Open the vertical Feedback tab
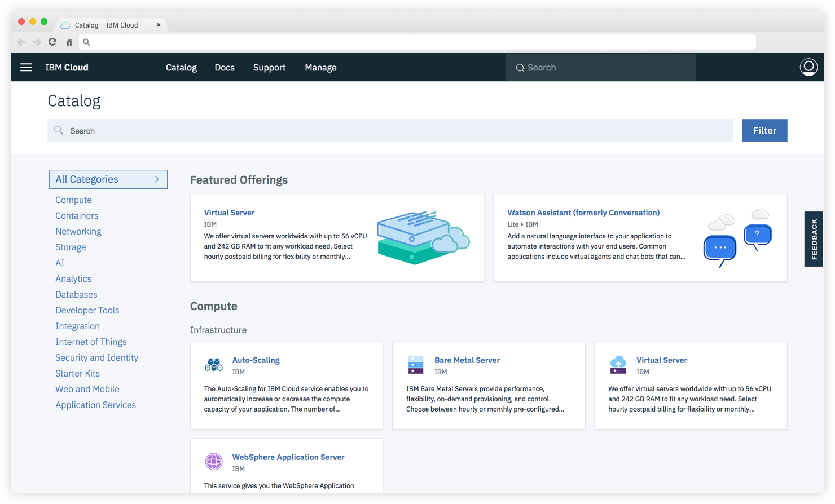Viewport: 835px width, 504px height. [814, 239]
